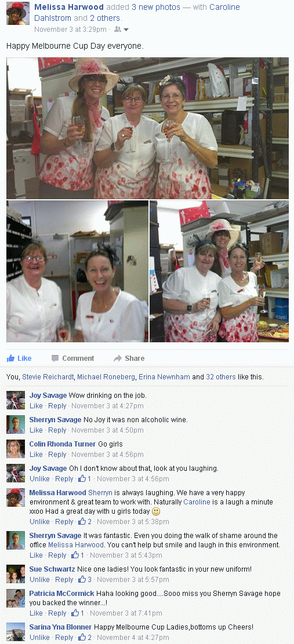Click the friends audience icon beside the post time
Viewport: 294px width, 644px height.
pos(118,29)
